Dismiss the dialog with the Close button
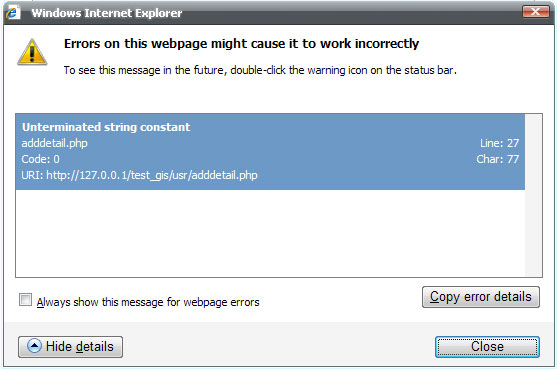This screenshot has height=369, width=557. 487,347
